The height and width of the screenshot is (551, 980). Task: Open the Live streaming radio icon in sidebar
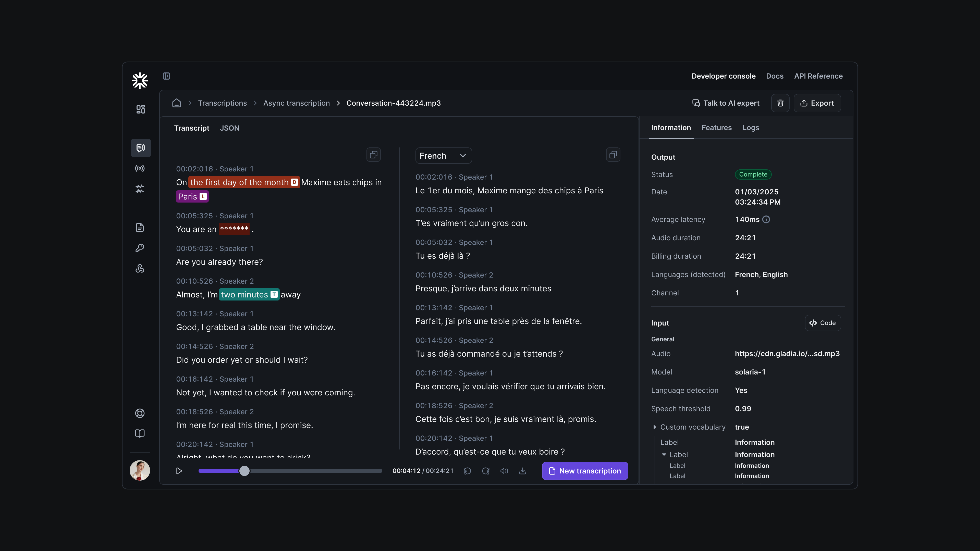click(140, 168)
